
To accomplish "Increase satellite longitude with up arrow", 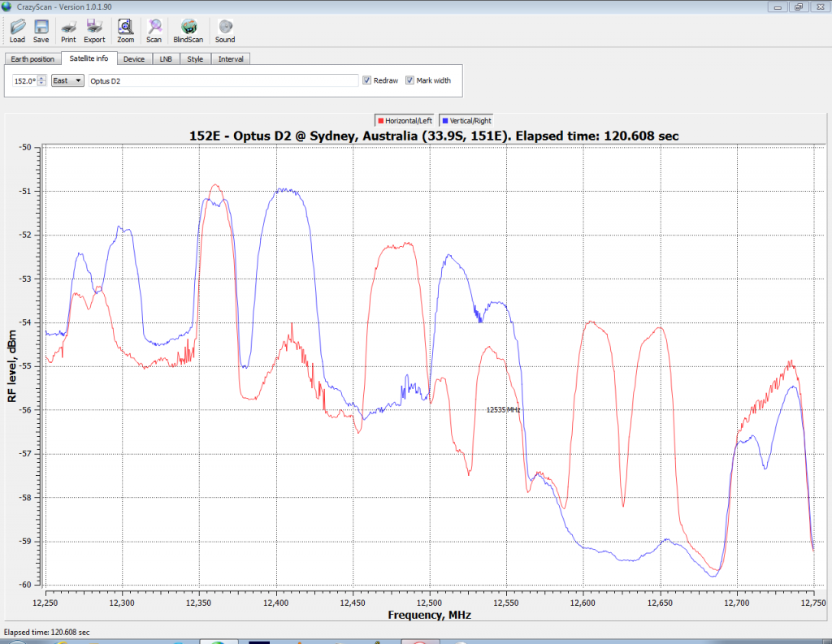I will (x=42, y=78).
